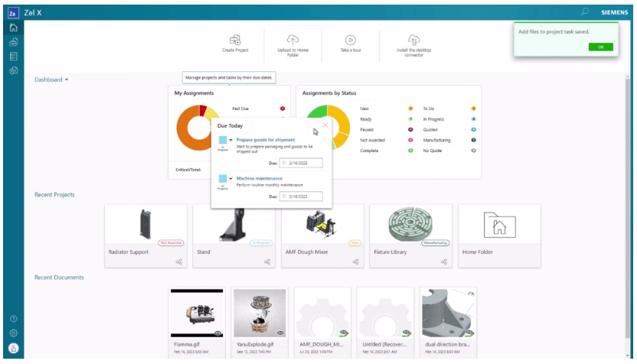
Task: Click due date field for Prepare goods
Action: [x=301, y=163]
